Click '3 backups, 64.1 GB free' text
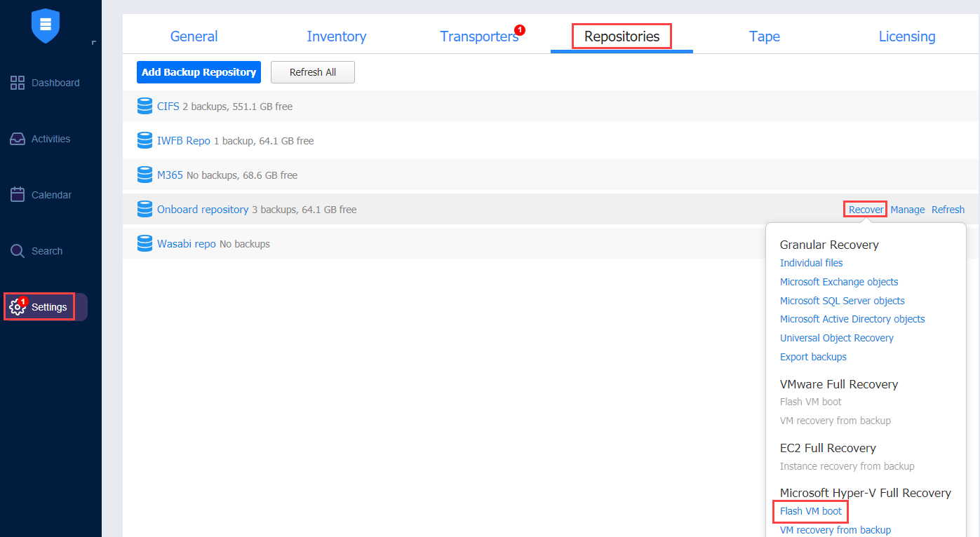980x537 pixels. tap(304, 210)
